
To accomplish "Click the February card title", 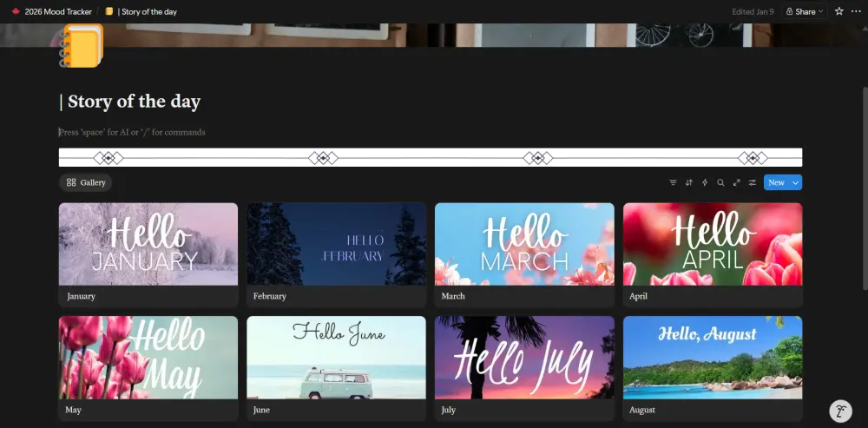I will click(x=270, y=296).
